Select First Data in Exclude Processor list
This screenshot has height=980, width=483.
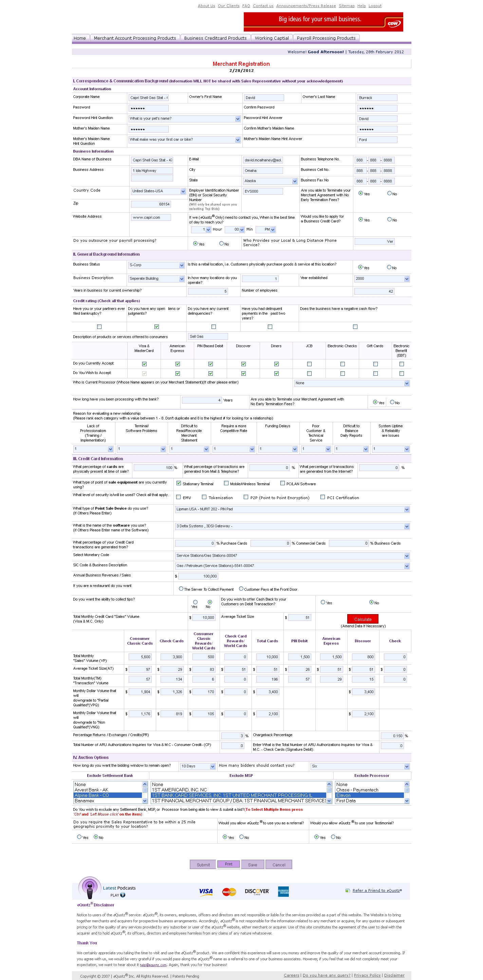tap(369, 800)
